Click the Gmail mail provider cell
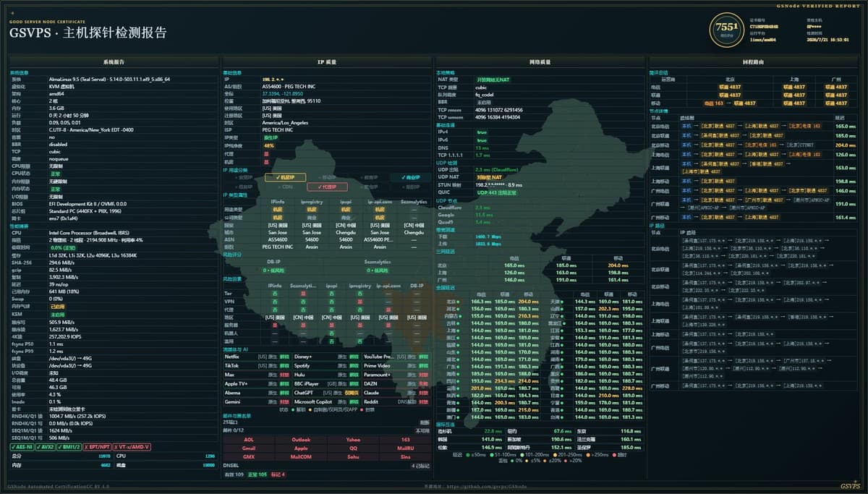The width and height of the screenshot is (868, 494). pos(249,448)
